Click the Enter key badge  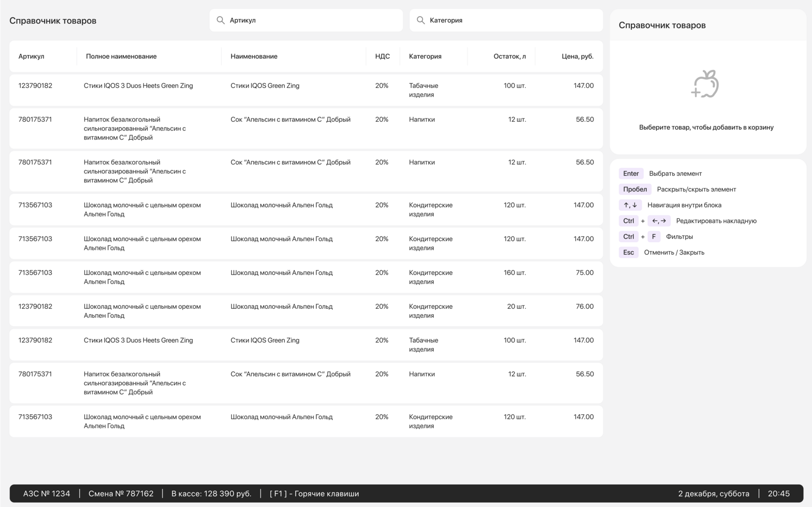[631, 174]
